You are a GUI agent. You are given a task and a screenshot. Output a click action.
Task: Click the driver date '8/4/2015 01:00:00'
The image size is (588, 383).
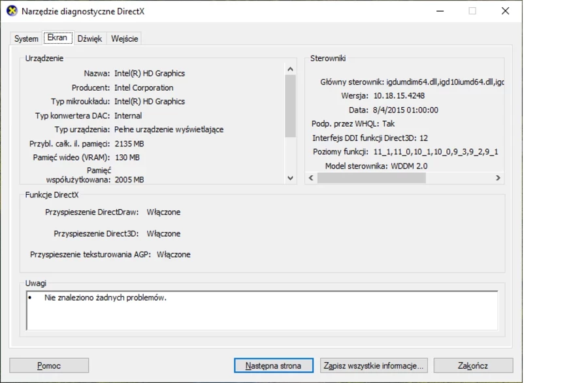405,110
